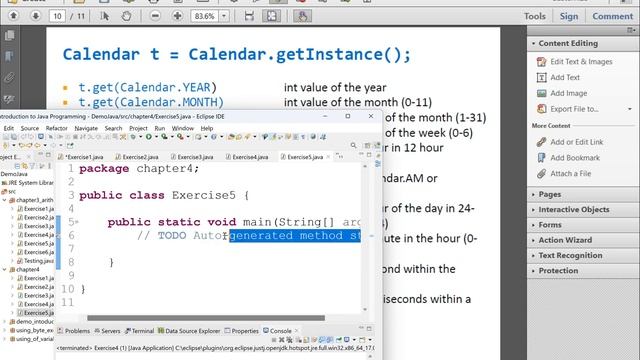
Task: Expand the Interactive Objects section
Action: click(x=573, y=209)
